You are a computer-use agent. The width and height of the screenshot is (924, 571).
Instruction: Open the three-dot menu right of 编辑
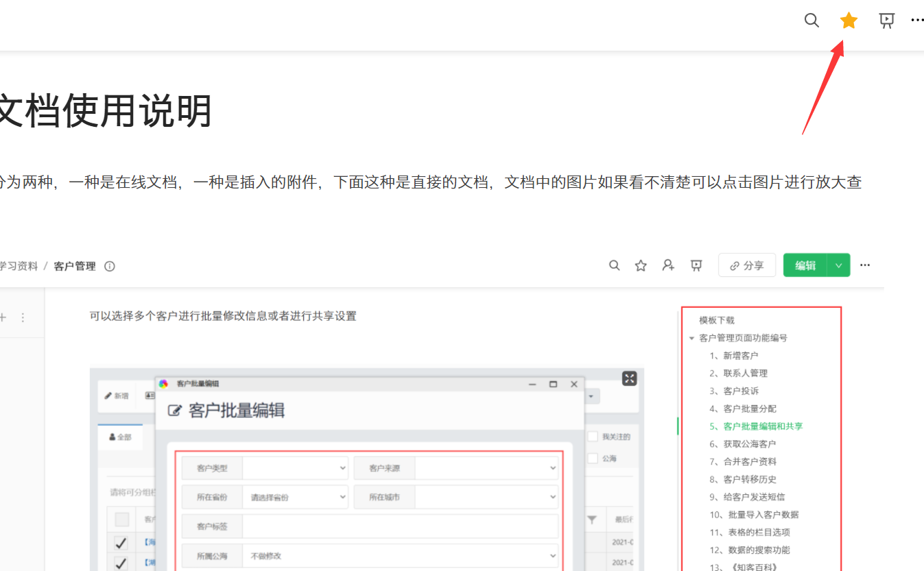[x=865, y=265]
